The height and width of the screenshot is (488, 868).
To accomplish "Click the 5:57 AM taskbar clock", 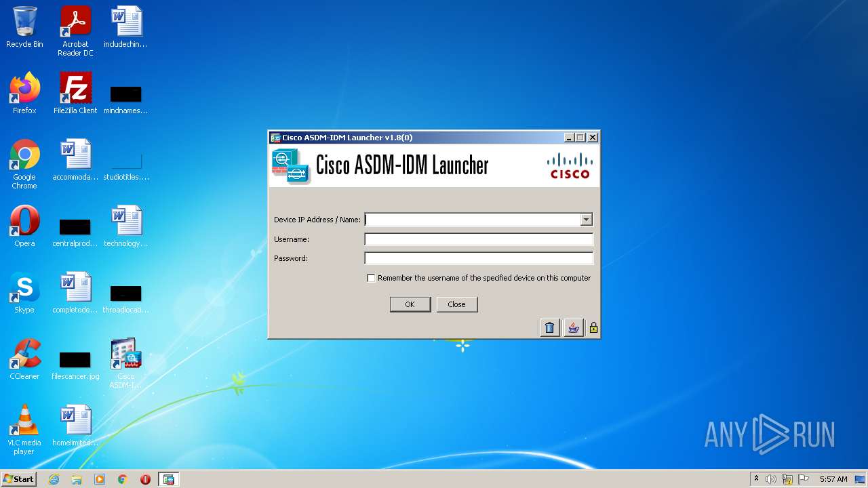I will (833, 479).
